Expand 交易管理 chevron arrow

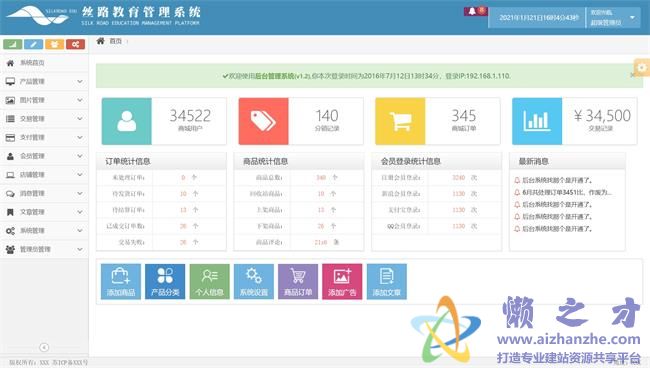click(x=80, y=119)
